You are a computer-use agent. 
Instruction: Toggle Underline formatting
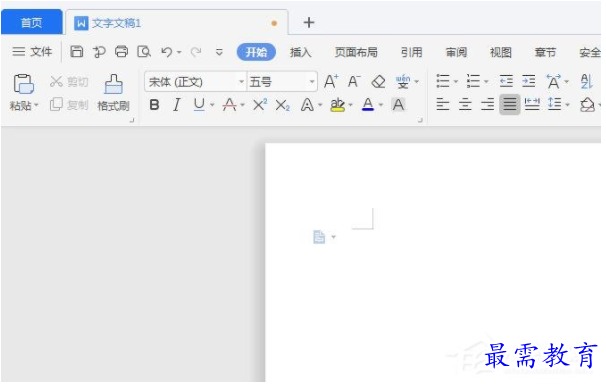(199, 105)
